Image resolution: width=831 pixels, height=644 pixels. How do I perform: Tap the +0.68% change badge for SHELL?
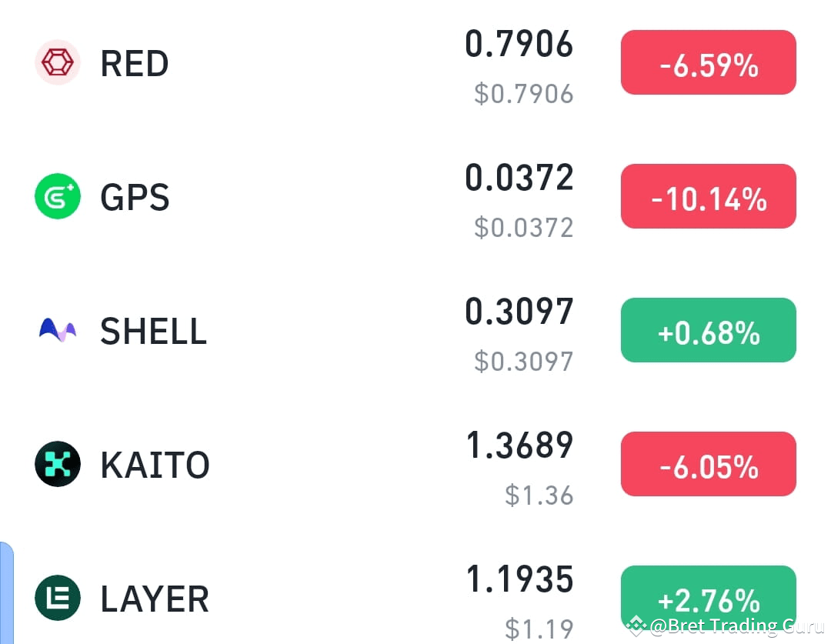[708, 330]
